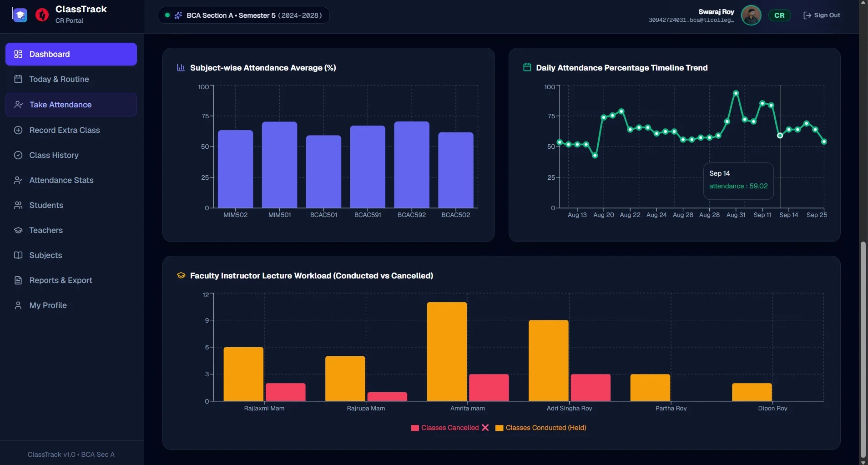This screenshot has height=465, width=868.
Task: Click the Take Attendance person-check icon
Action: point(18,105)
